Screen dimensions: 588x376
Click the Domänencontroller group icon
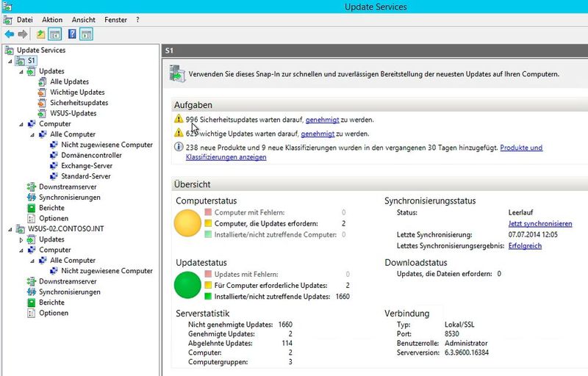coord(54,155)
